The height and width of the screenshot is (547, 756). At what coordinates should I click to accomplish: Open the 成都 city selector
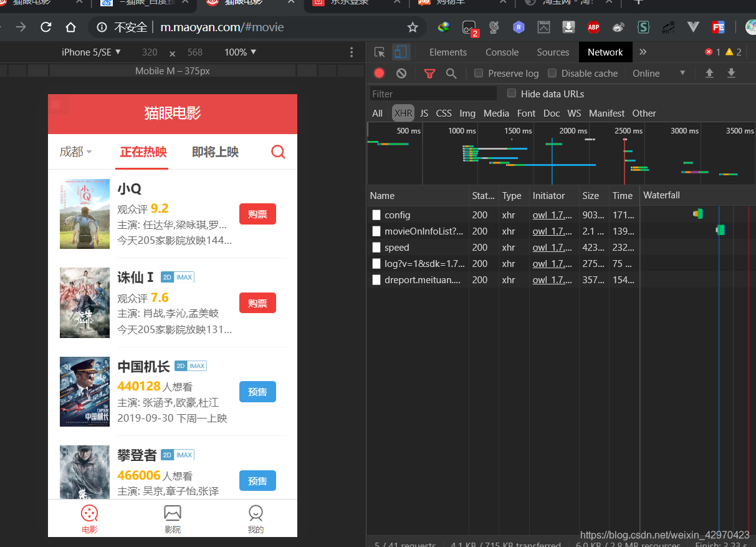click(x=75, y=152)
